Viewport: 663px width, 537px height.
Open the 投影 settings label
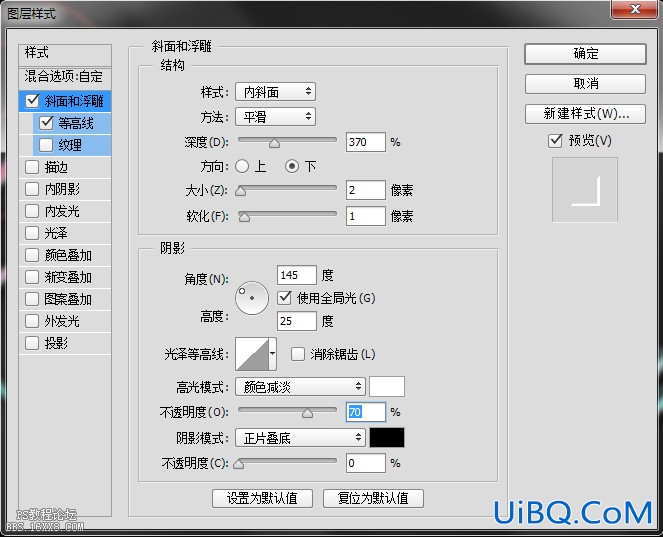(x=56, y=343)
